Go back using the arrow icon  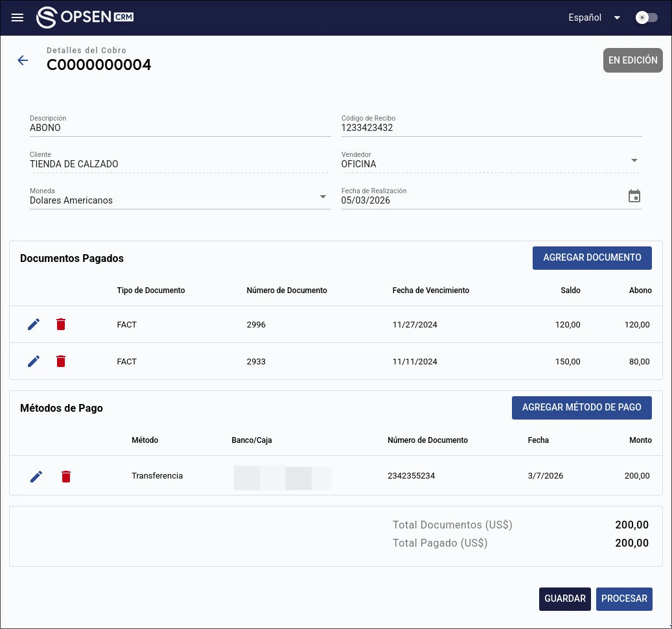coord(23,60)
